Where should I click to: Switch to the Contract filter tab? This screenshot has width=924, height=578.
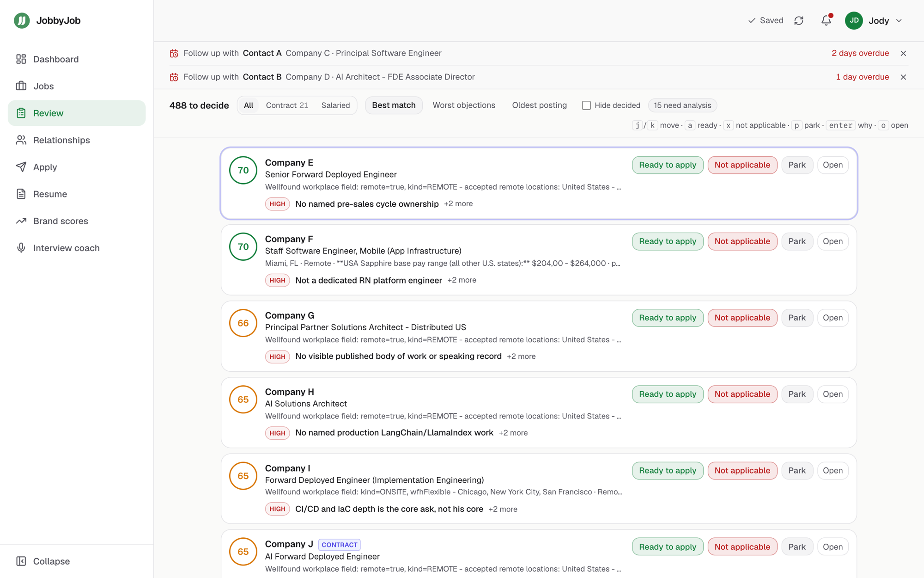[x=287, y=105]
